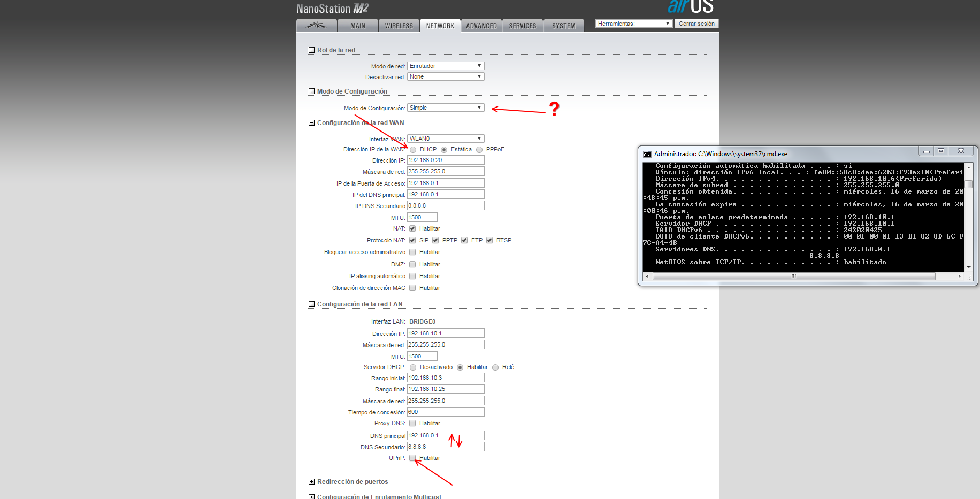
Task: Open the Modo de red dropdown
Action: [446, 66]
